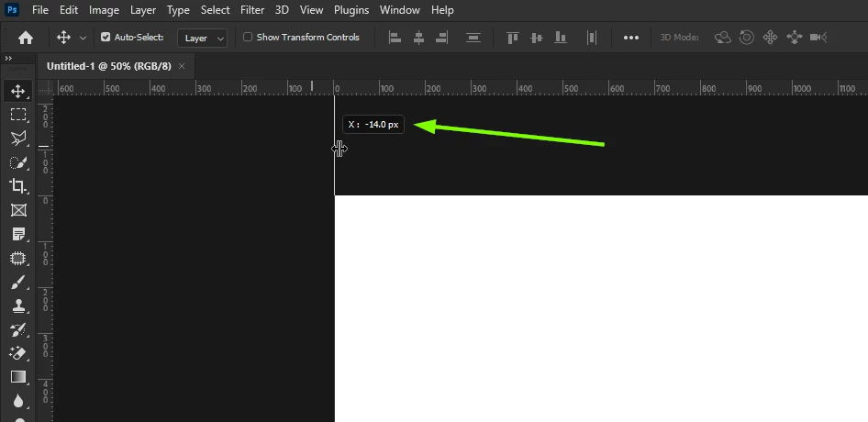The width and height of the screenshot is (868, 422).
Task: Open the Auto-Select Layer dropdown
Action: [x=202, y=38]
